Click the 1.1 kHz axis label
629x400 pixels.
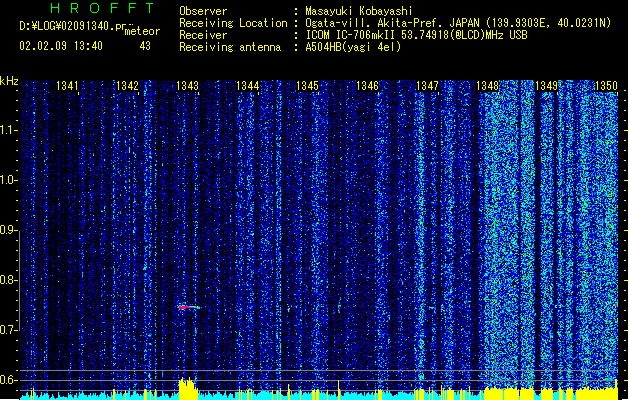9,130
